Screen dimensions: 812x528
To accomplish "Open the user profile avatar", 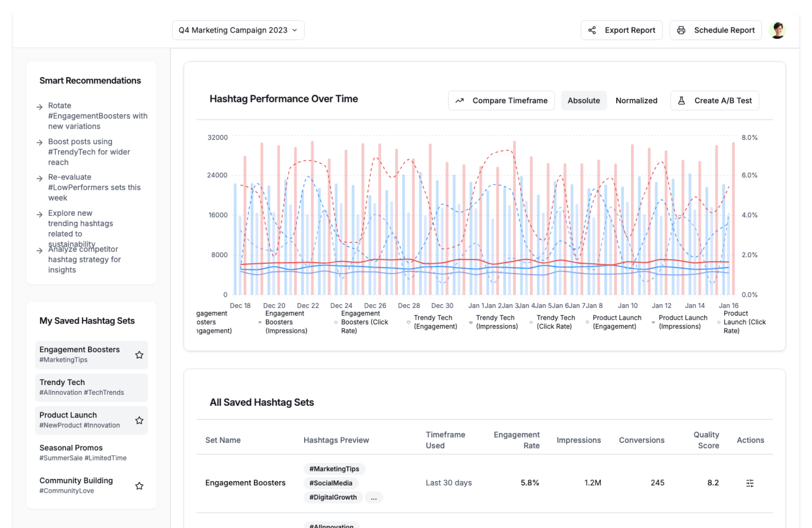I will [x=777, y=30].
